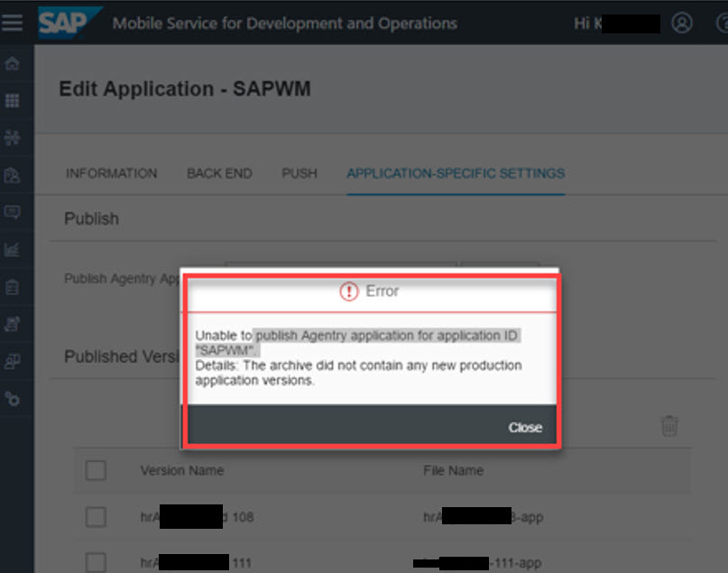Click the Published Versions heading
Screen dimensions: 728x573
[122, 356]
